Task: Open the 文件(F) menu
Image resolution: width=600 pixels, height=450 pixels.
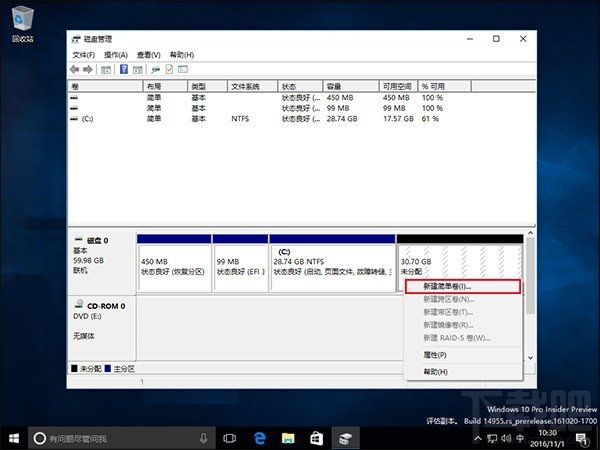Action: click(x=84, y=55)
